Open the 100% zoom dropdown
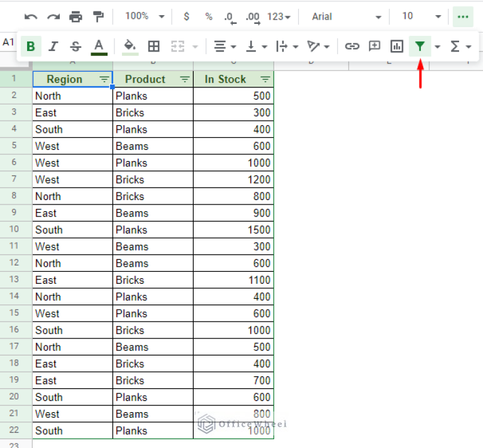This screenshot has height=448, width=483. 145,16
